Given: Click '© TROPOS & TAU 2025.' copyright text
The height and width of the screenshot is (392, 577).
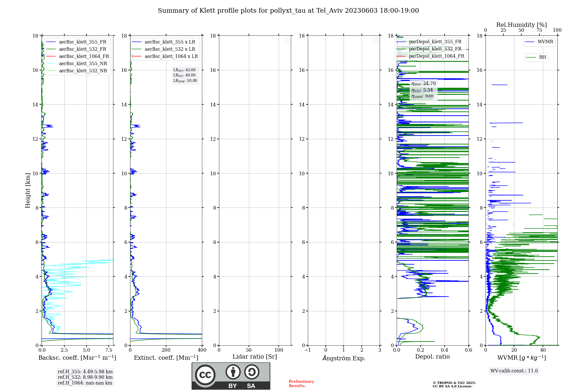Looking at the screenshot, I should coord(454,383).
